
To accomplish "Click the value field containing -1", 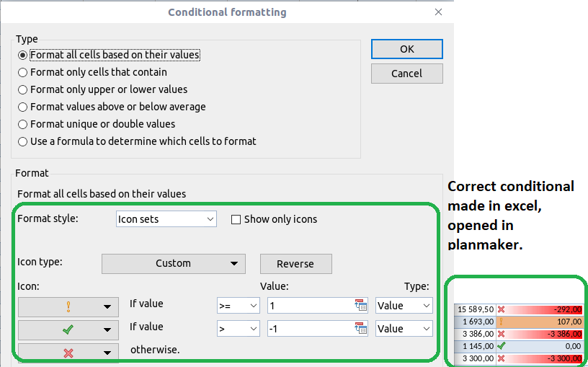I will [310, 329].
